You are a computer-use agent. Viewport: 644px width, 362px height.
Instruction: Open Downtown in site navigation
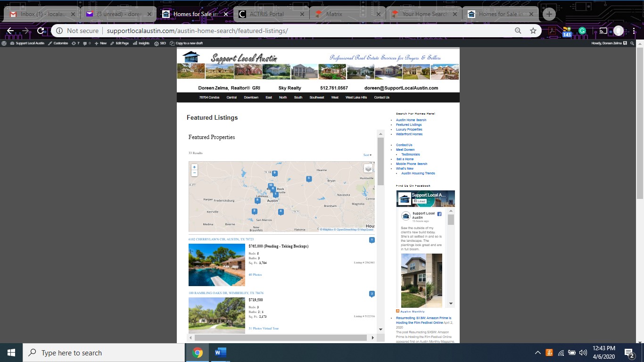(x=251, y=98)
